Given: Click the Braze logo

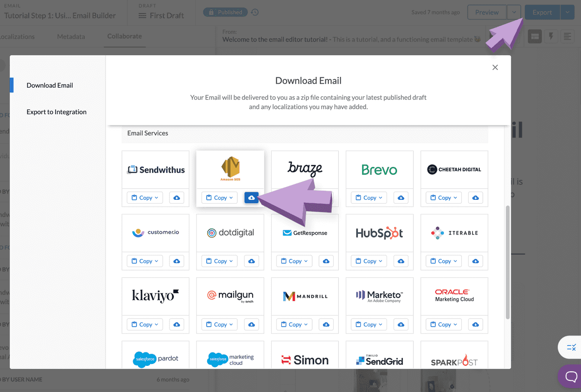Looking at the screenshot, I should (x=305, y=169).
